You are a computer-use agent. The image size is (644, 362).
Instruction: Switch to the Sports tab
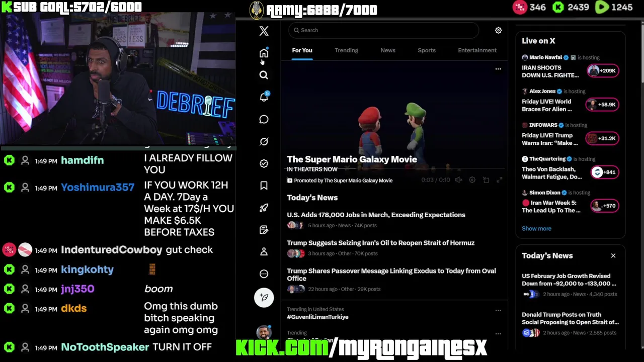pyautogui.click(x=427, y=50)
